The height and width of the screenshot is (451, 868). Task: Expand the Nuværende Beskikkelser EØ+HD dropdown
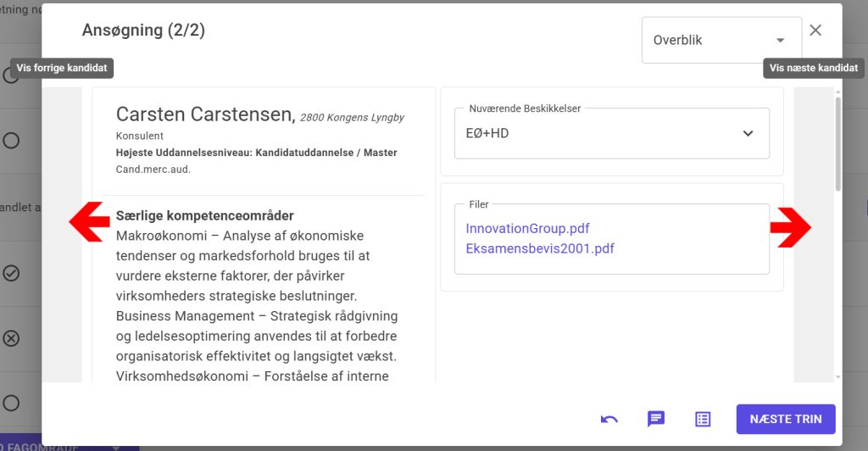[610, 133]
